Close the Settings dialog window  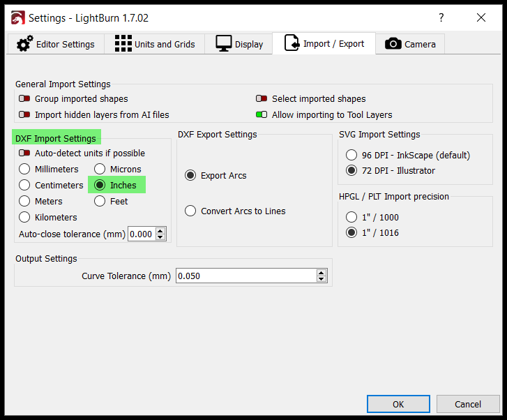tap(481, 17)
